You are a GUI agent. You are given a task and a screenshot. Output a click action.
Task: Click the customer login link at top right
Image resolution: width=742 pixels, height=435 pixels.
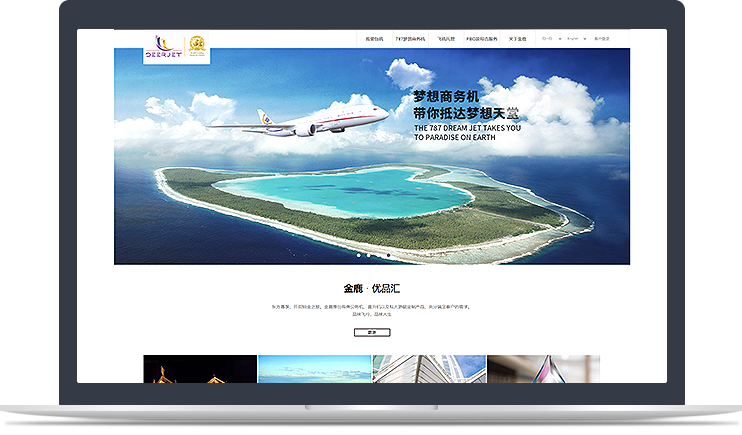click(x=602, y=39)
